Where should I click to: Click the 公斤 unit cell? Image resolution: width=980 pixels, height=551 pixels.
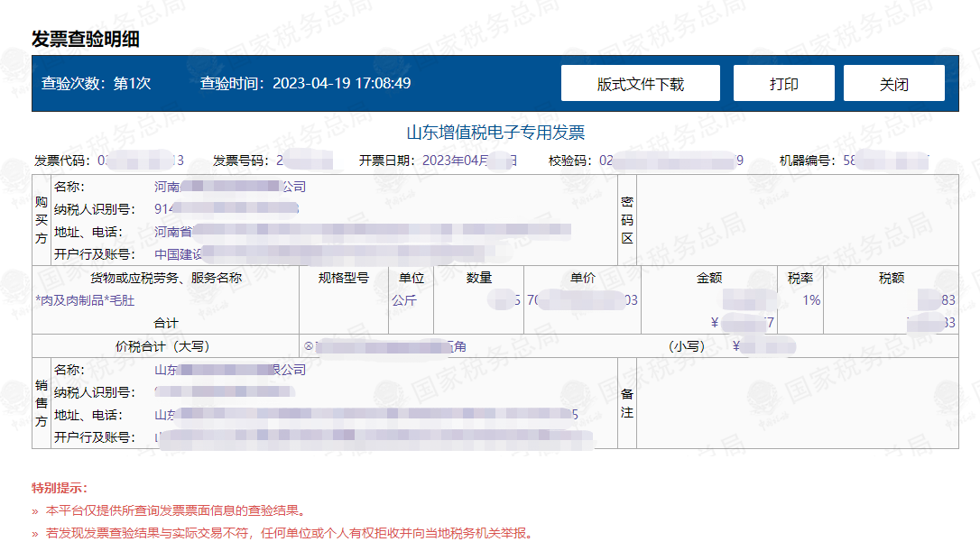[404, 300]
